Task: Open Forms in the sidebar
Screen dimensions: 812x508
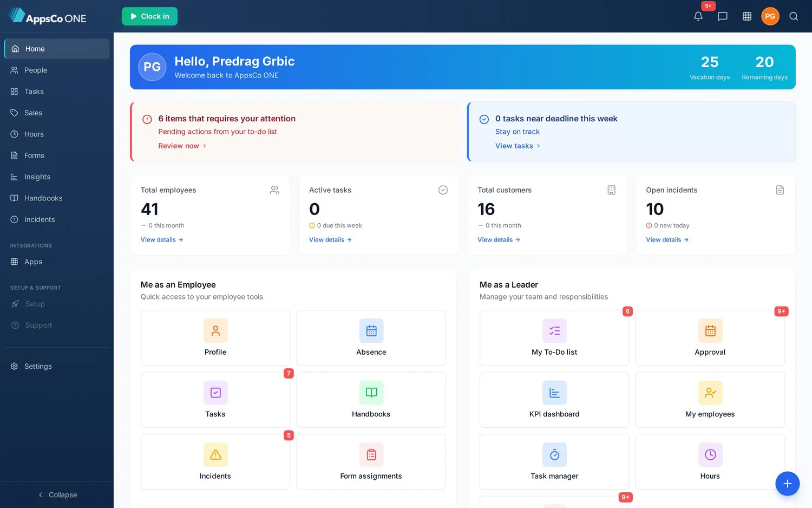Action: point(57,155)
